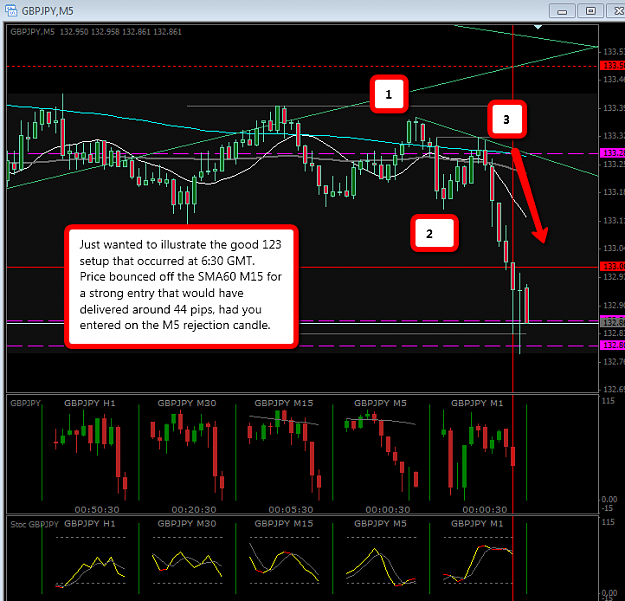Click the 'GBPJPY H1' label in candle panel

click(x=90, y=403)
